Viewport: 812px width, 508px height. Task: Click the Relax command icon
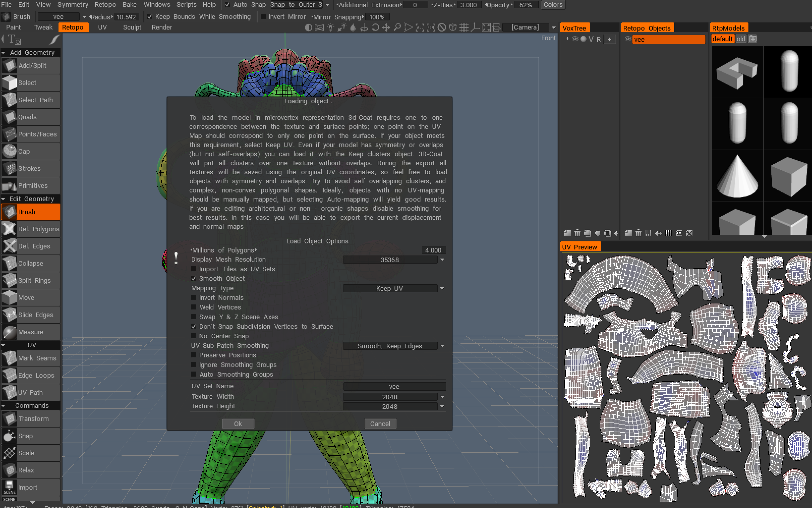click(x=9, y=470)
